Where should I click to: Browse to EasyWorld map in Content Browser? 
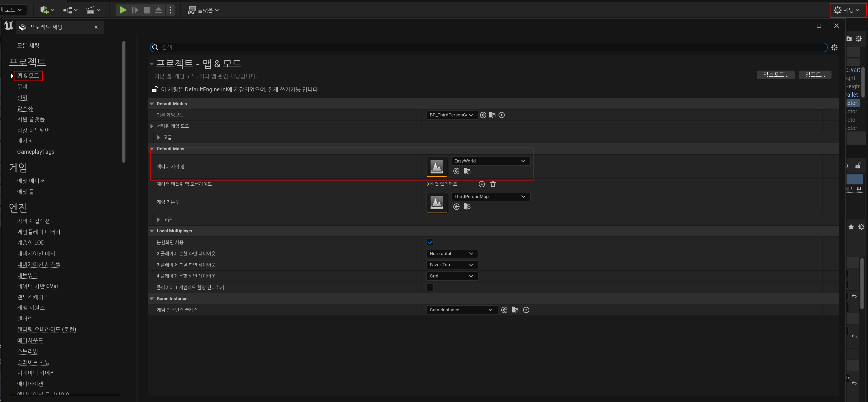point(467,171)
